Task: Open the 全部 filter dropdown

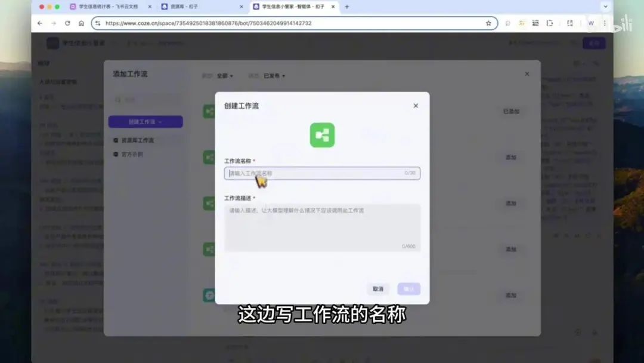Action: [x=225, y=76]
